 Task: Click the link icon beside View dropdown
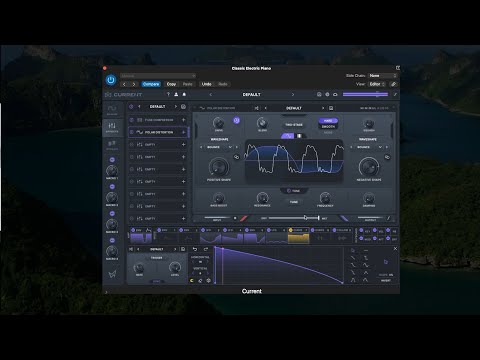pos(393,84)
